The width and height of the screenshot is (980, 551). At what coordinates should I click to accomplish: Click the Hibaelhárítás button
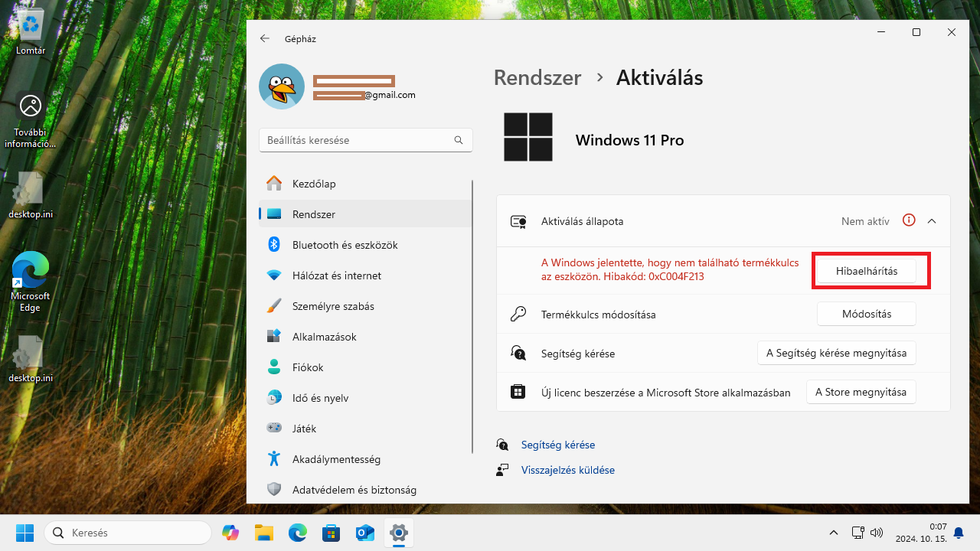pyautogui.click(x=866, y=271)
